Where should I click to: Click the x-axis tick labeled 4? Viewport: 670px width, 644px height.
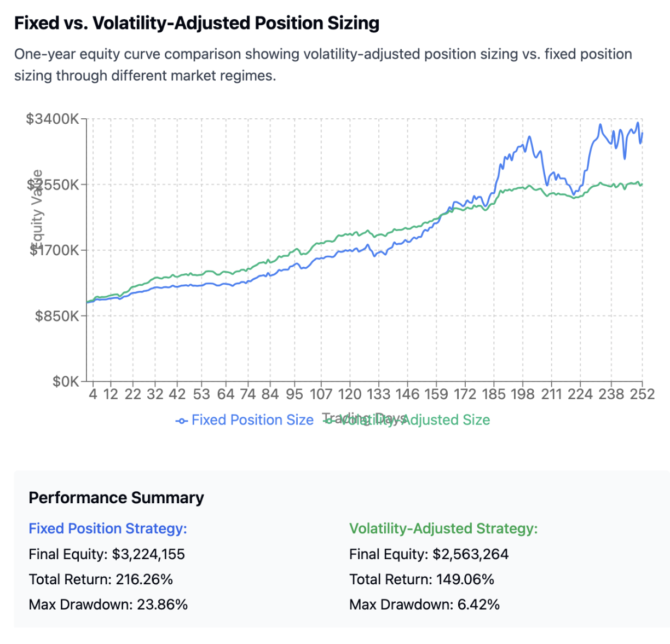tap(93, 394)
